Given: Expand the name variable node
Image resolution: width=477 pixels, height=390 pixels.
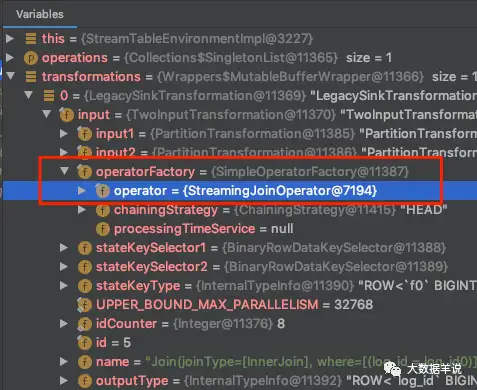Looking at the screenshot, I should point(64,361).
